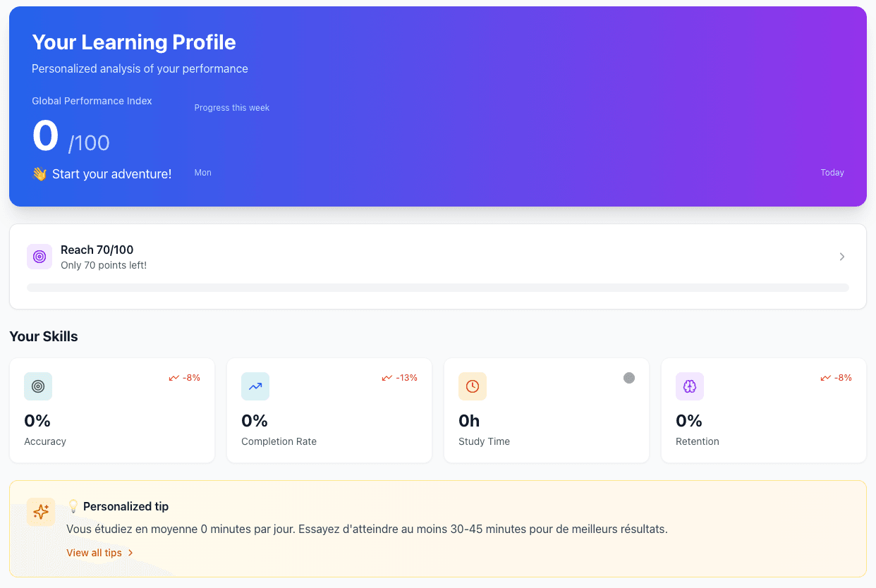876x588 pixels.
Task: Click the View all tips link
Action: (x=94, y=553)
